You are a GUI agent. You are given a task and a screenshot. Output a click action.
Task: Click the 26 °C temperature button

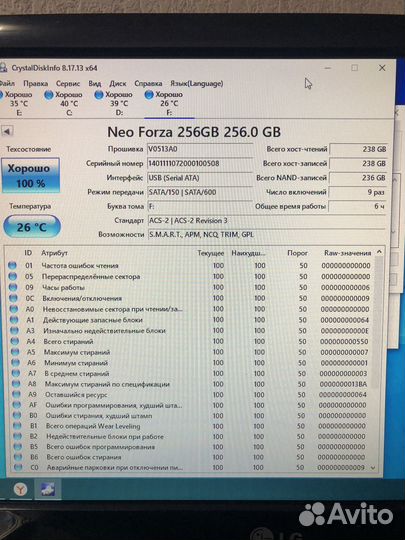32,227
